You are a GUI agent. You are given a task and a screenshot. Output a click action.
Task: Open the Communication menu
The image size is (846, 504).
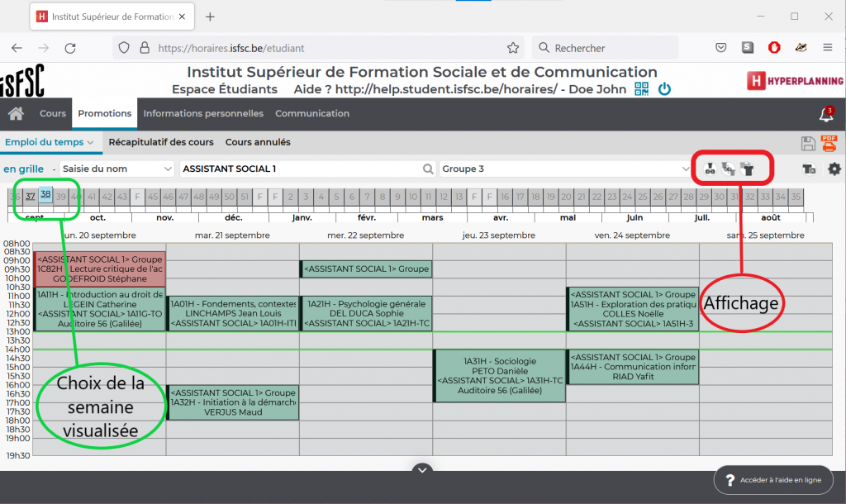[312, 114]
